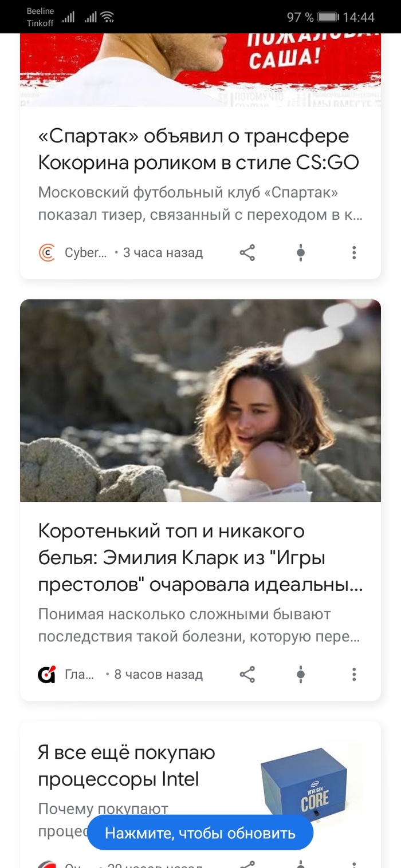Share the Emilia Clarke article

coord(247,675)
